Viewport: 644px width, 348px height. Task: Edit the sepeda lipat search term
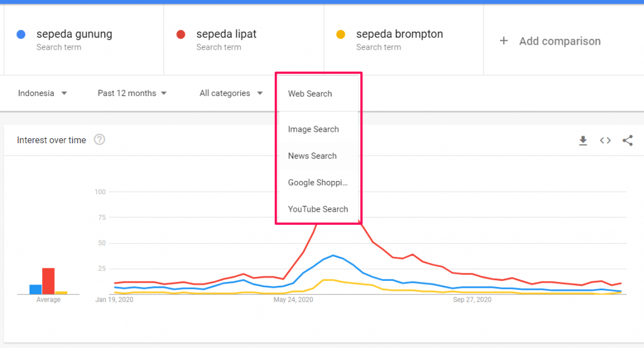tap(226, 34)
